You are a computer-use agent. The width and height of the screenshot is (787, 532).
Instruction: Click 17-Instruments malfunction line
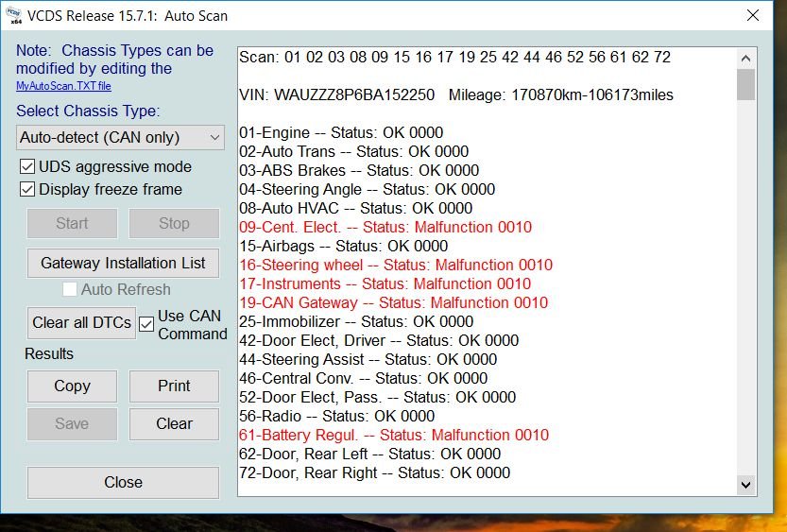(x=385, y=284)
